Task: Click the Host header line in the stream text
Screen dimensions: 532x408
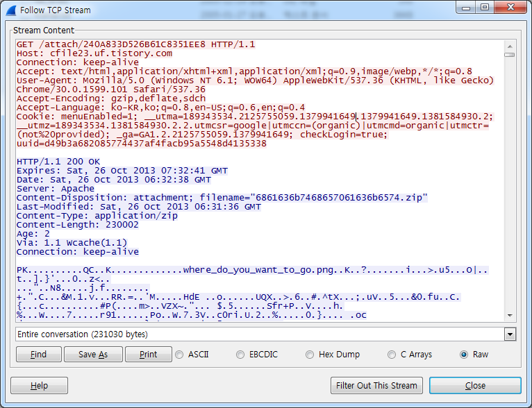Action: click(94, 53)
